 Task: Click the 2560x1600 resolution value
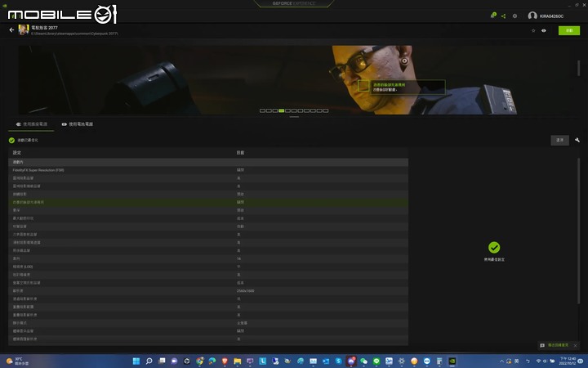pos(245,290)
